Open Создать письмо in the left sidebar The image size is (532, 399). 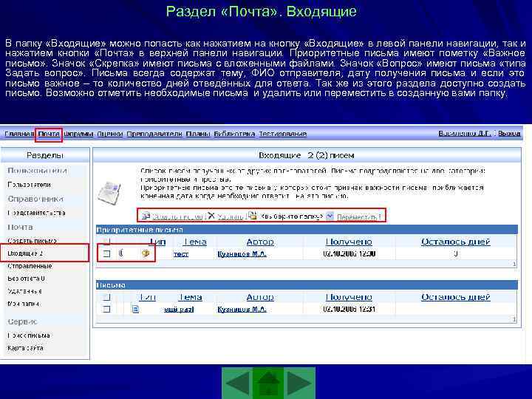point(32,241)
